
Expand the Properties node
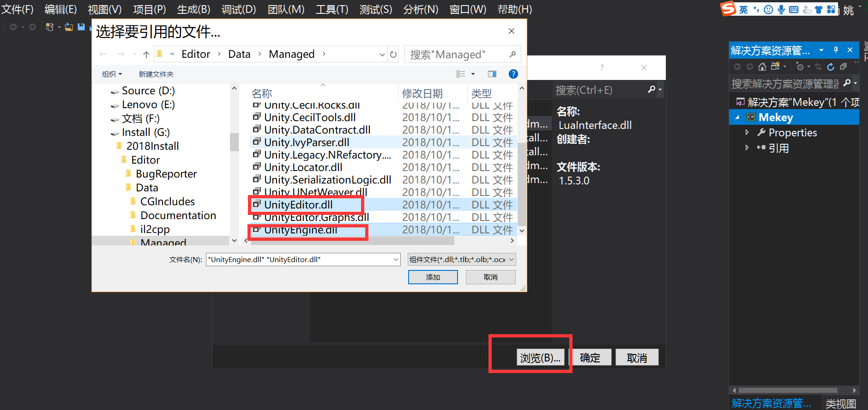point(747,133)
